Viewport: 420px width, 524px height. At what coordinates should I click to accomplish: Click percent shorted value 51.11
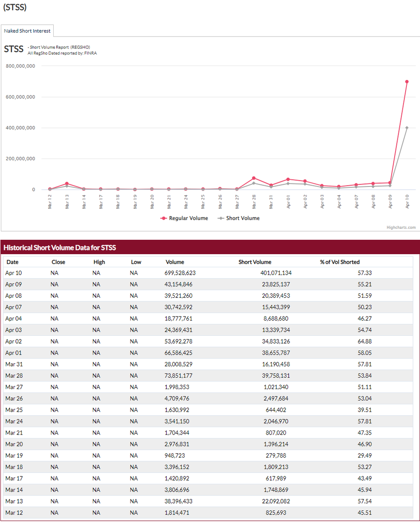coord(365,387)
